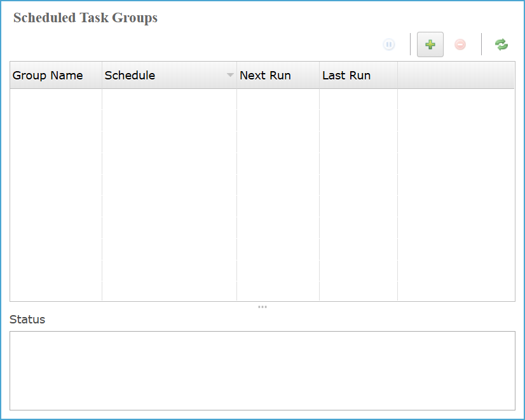Click the green plus Add group icon
Viewport: 525px width, 420px height.
coord(430,45)
